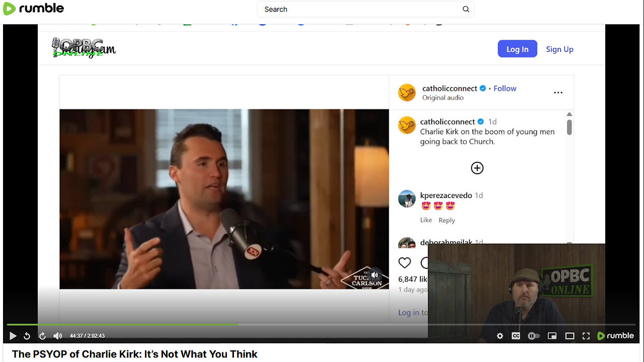644x362 pixels.
Task: Click the search magnifier icon
Action: 466,9
